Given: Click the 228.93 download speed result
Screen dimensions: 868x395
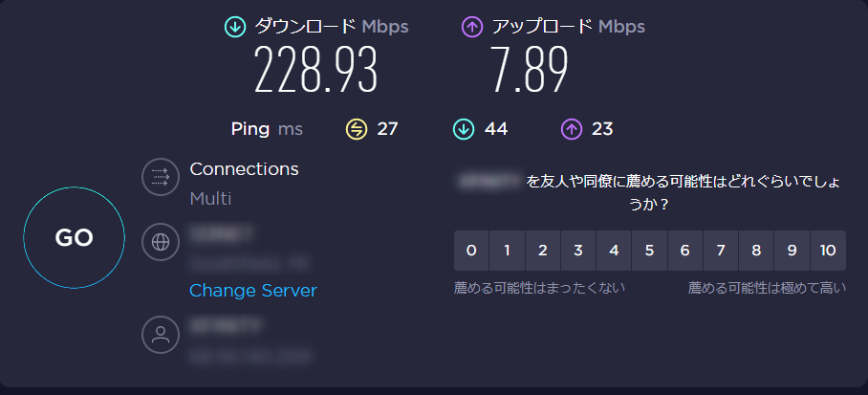Looking at the screenshot, I should click(x=315, y=71).
